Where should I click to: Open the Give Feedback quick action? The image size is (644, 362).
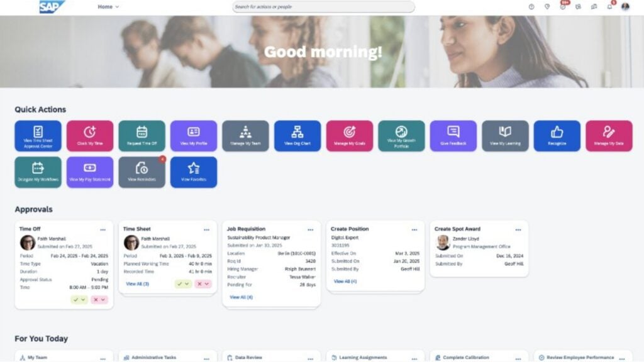click(453, 136)
